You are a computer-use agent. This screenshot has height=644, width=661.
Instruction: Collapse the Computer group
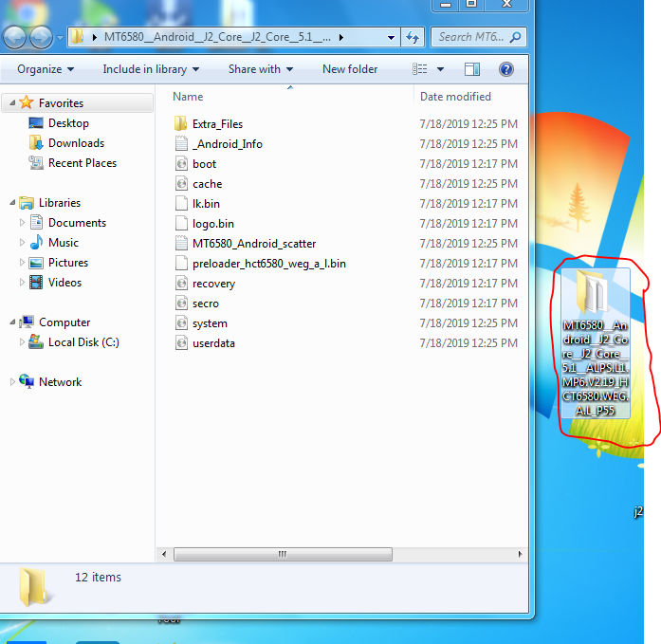(12, 322)
